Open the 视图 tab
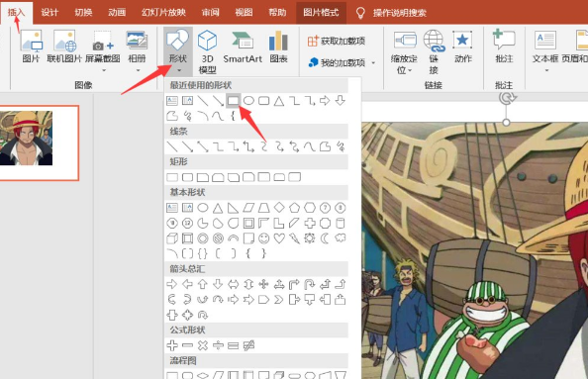Screen dimensions: 588x379 coord(244,13)
